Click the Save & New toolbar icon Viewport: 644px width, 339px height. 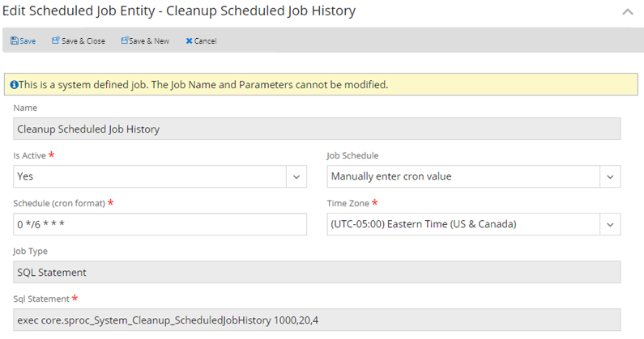click(x=126, y=40)
